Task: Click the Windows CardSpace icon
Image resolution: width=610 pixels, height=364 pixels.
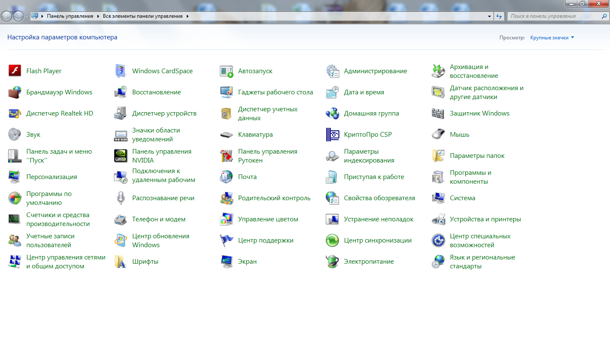Action: [121, 71]
